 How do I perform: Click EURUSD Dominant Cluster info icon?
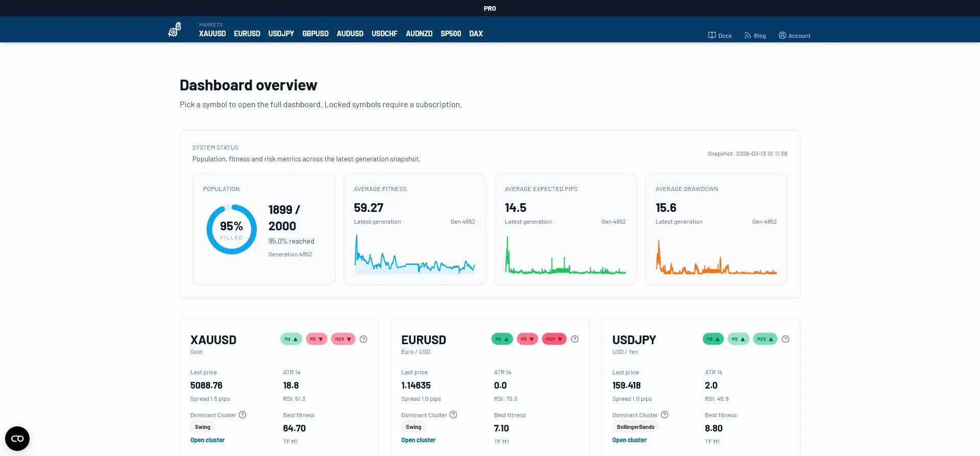click(x=453, y=415)
